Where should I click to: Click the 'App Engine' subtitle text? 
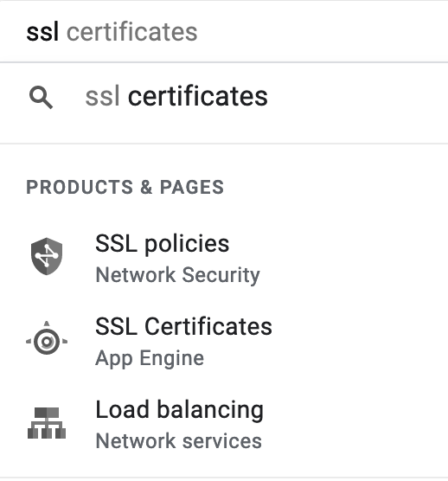point(150,358)
